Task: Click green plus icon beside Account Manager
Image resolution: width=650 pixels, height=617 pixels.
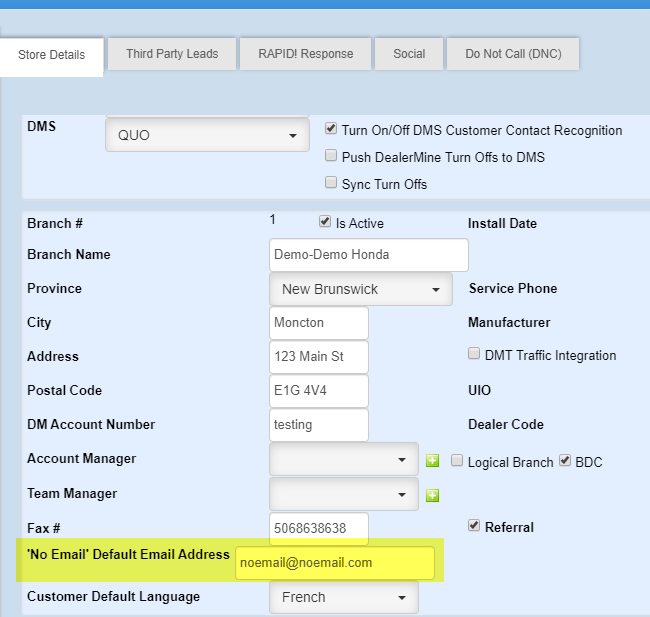Action: [433, 461]
